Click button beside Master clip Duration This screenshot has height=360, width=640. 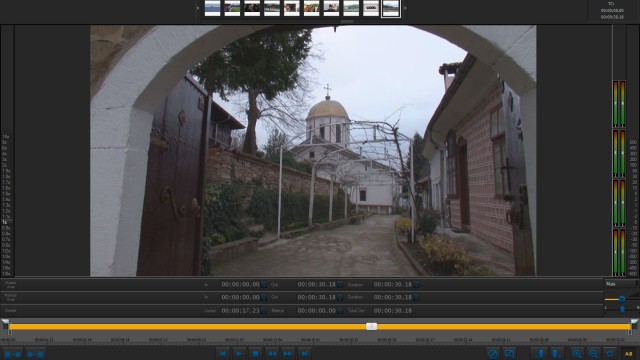pyautogui.click(x=416, y=284)
